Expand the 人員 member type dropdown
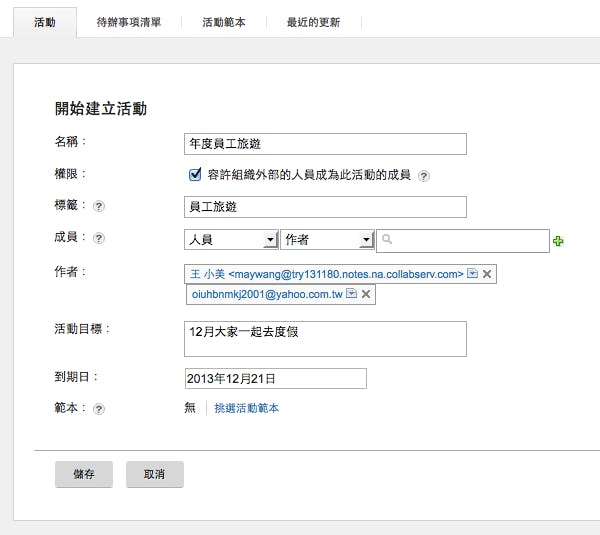600x535 pixels. point(269,240)
